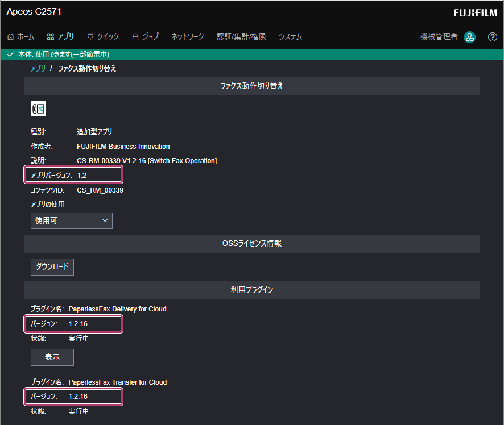Click the FUJIFILM logo
Screen dimensions: 504x425
pyautogui.click(x=475, y=13)
